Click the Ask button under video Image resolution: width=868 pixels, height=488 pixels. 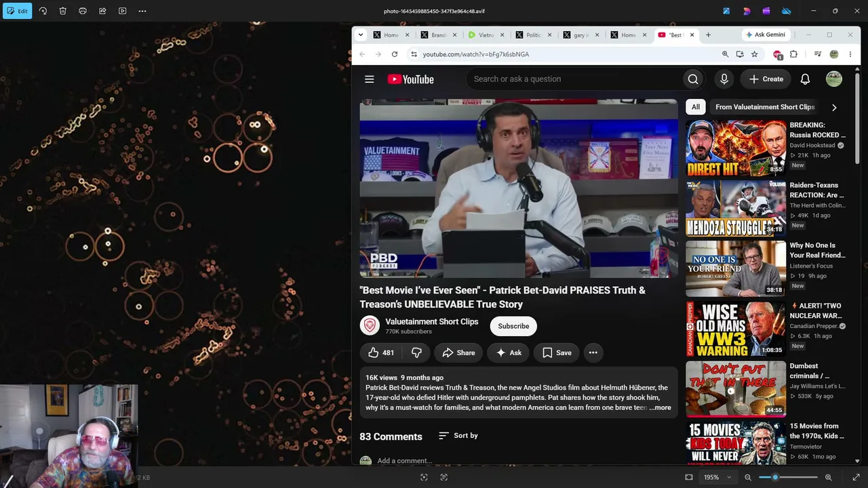509,352
